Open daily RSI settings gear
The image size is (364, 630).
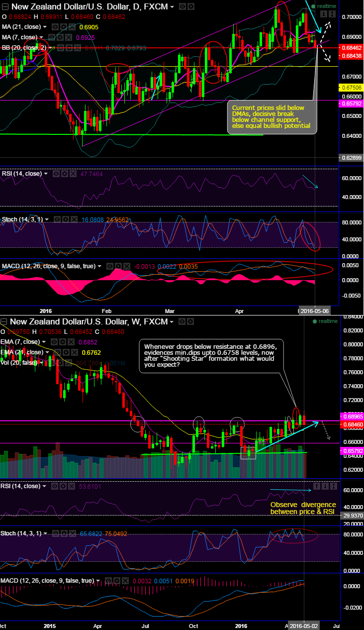click(65, 174)
